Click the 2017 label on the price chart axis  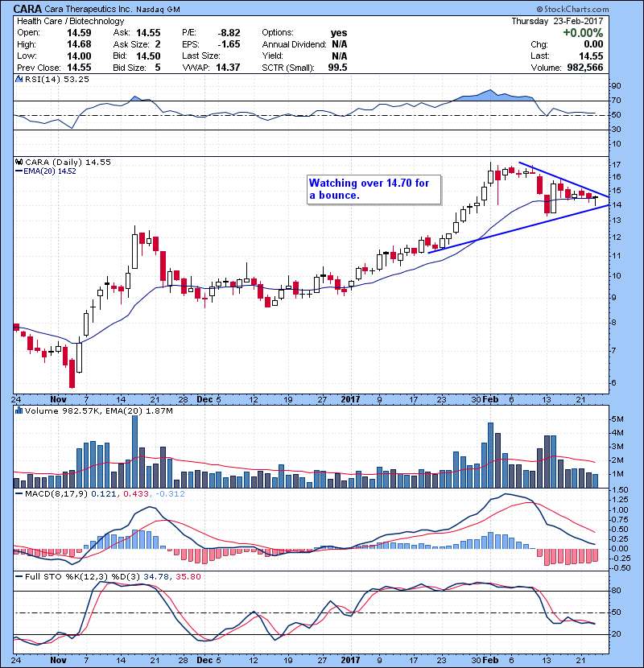(x=350, y=400)
